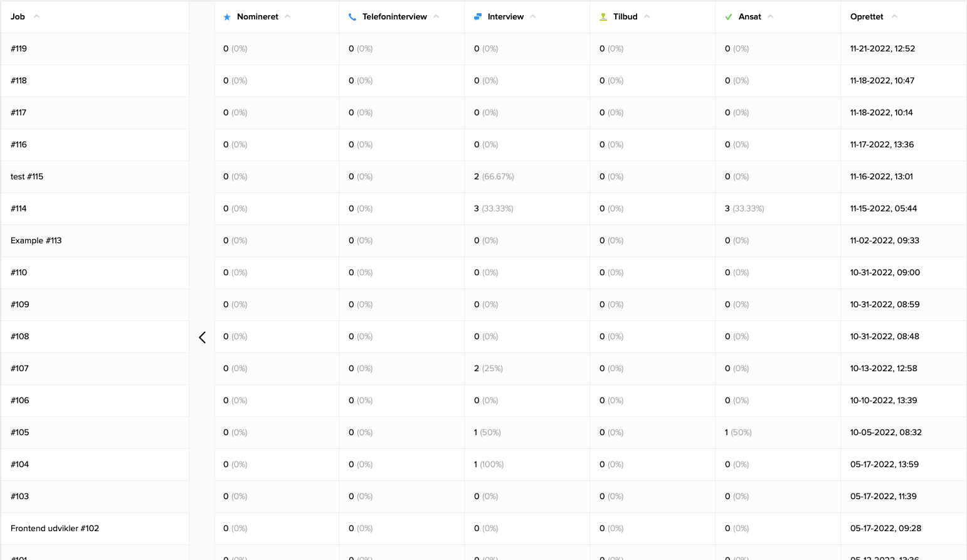967x560 pixels.
Task: Sort using the Interview column arrow
Action: click(x=533, y=17)
